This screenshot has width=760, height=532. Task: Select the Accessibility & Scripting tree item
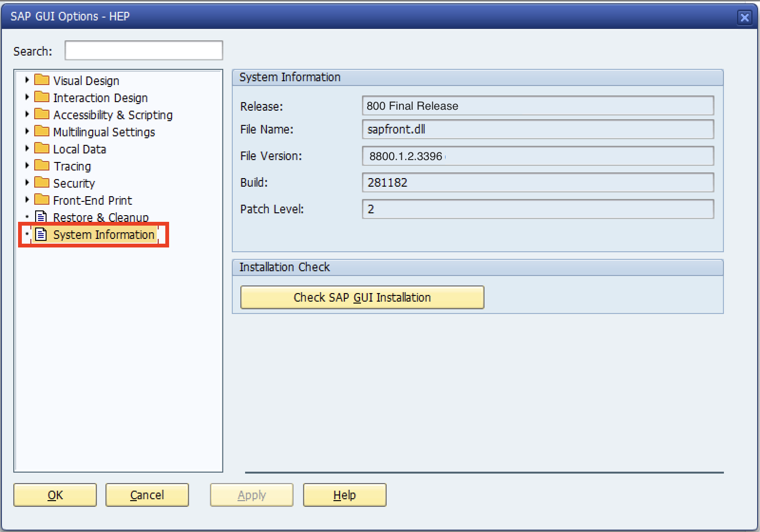(113, 115)
